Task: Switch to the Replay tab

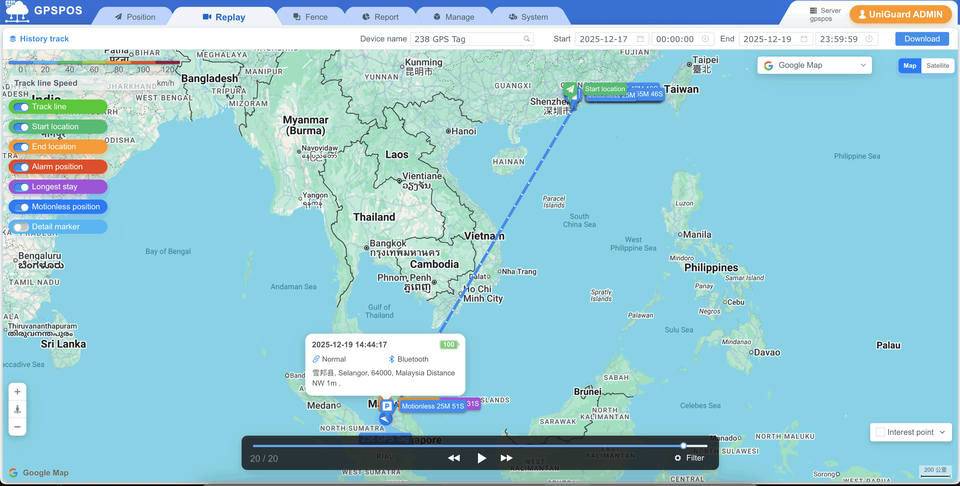Action: point(224,17)
